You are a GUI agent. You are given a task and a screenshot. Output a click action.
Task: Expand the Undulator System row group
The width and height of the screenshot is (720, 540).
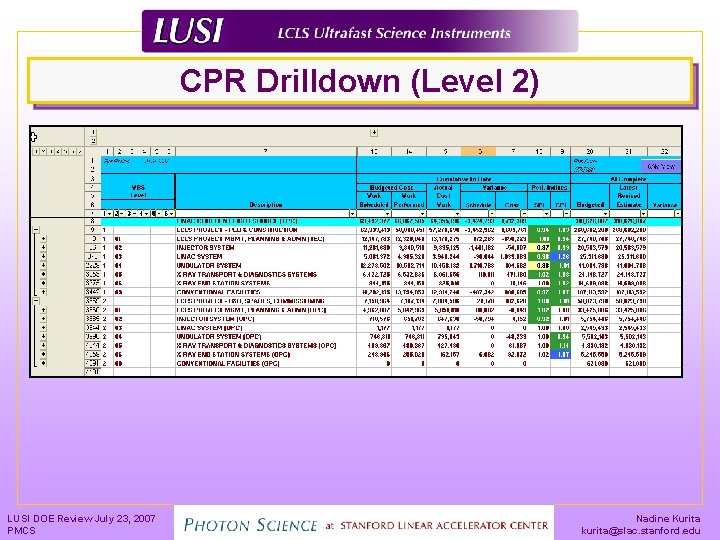coord(44,265)
